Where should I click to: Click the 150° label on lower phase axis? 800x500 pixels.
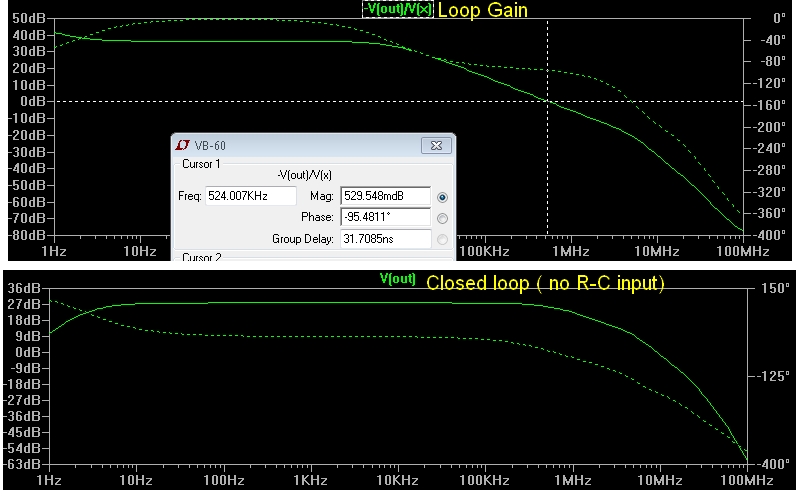click(x=775, y=288)
